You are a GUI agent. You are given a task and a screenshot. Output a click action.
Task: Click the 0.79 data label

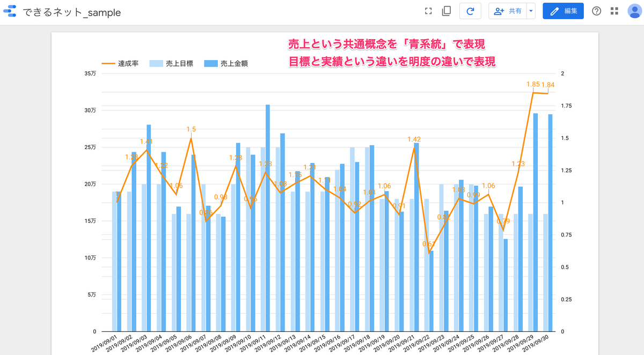[x=503, y=221]
